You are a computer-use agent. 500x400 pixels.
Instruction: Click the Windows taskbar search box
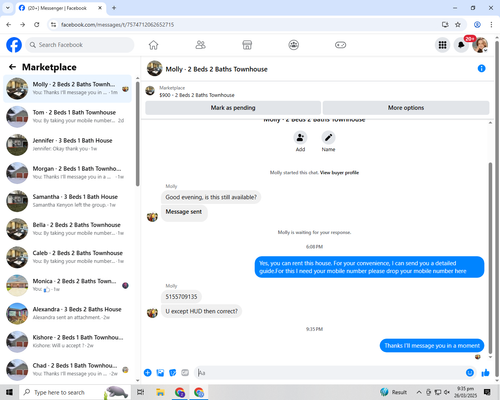(x=75, y=392)
